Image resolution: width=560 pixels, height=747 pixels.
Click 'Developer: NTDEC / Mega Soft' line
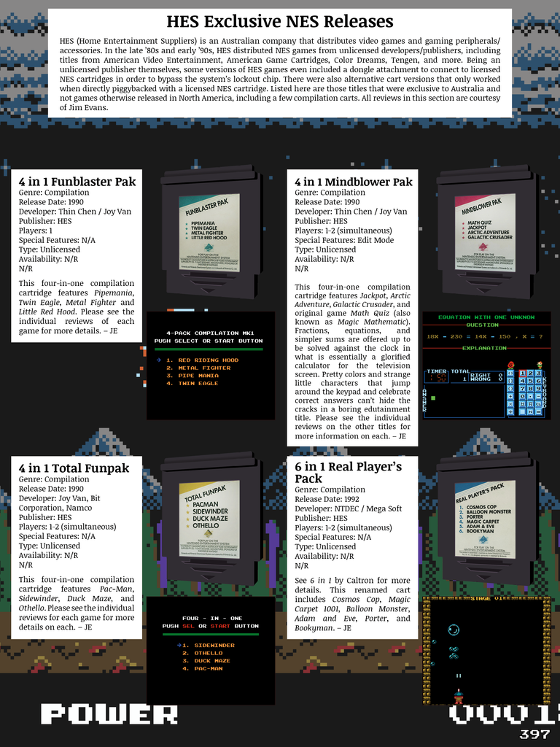(348, 508)
